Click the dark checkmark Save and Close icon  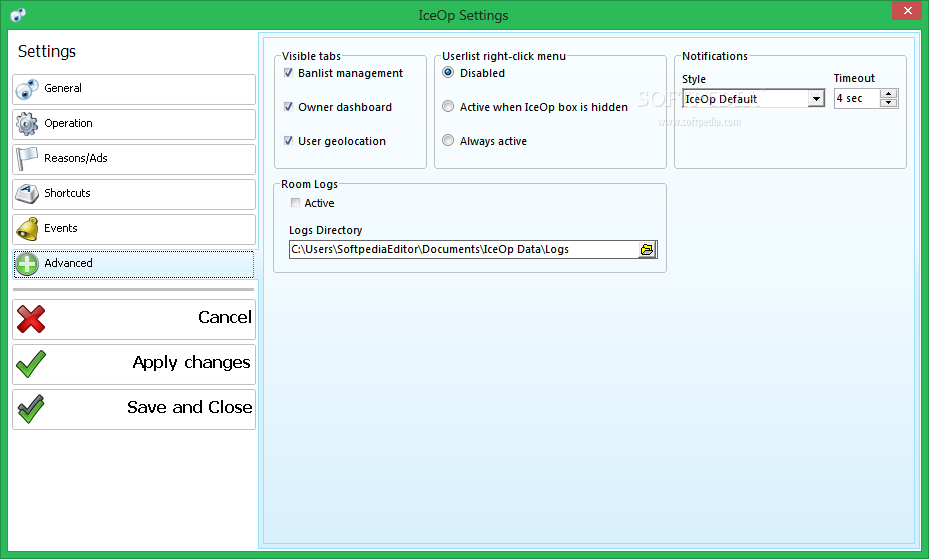point(31,409)
